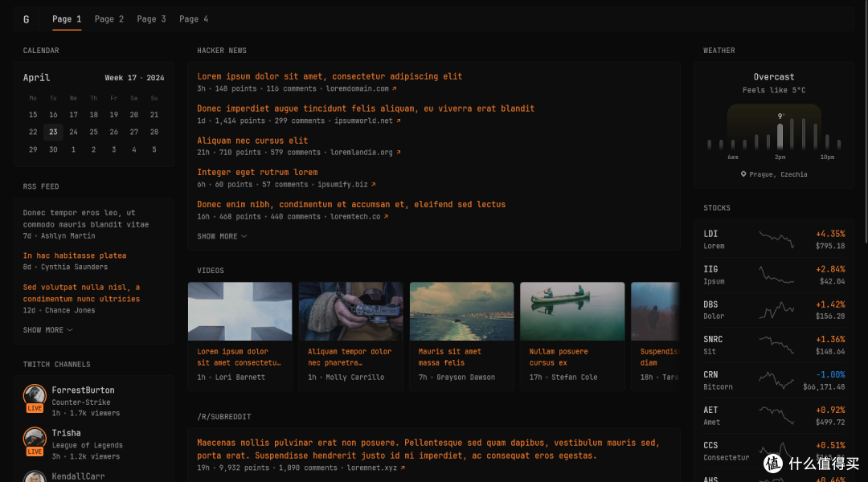
Task: Open 299 comments on Donec imperdiet post
Action: 300,120
